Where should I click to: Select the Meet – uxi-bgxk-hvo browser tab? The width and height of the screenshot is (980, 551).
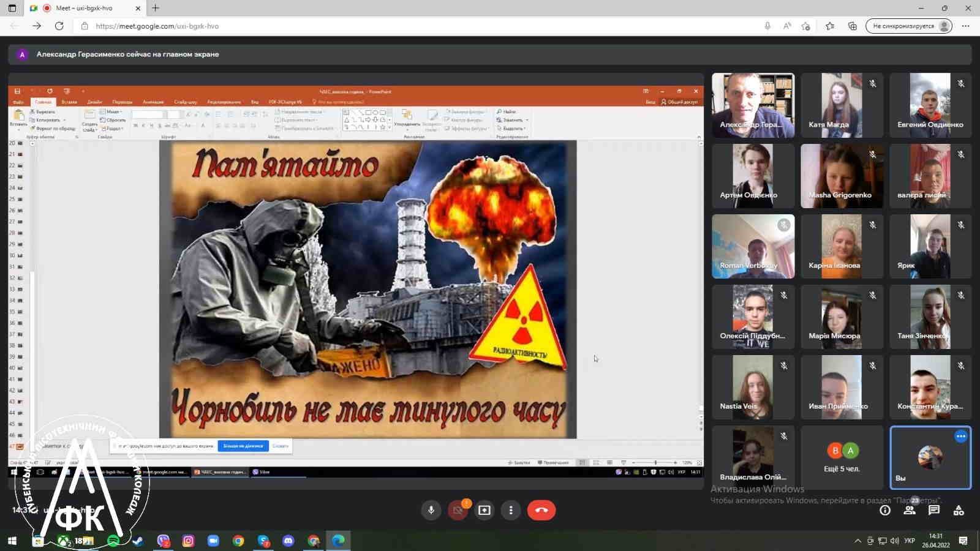point(85,8)
